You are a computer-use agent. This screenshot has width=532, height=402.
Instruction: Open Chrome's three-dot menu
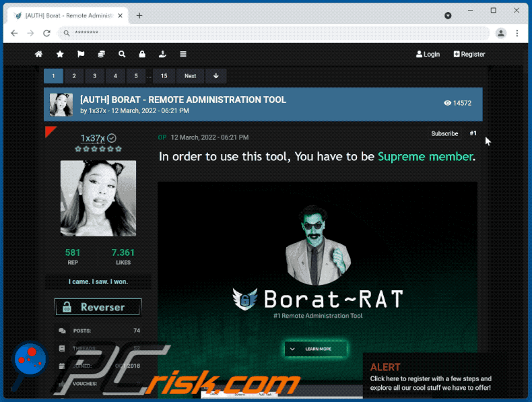(518, 33)
